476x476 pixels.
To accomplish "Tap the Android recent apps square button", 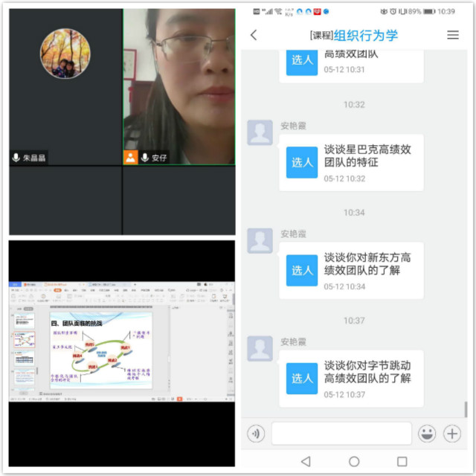I will 402,461.
